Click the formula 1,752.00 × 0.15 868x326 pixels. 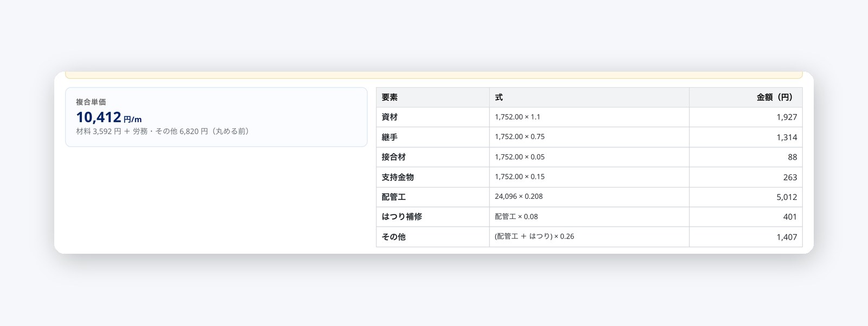(520, 177)
